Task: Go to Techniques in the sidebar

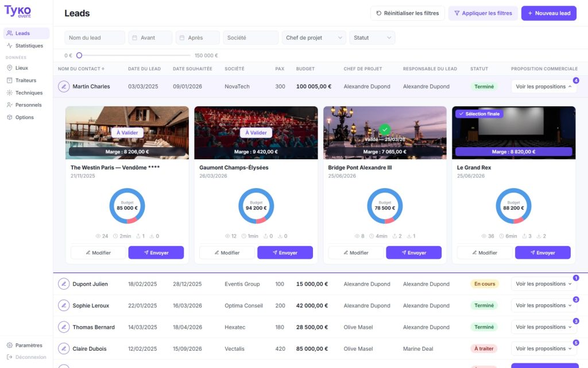Action: [x=26, y=93]
